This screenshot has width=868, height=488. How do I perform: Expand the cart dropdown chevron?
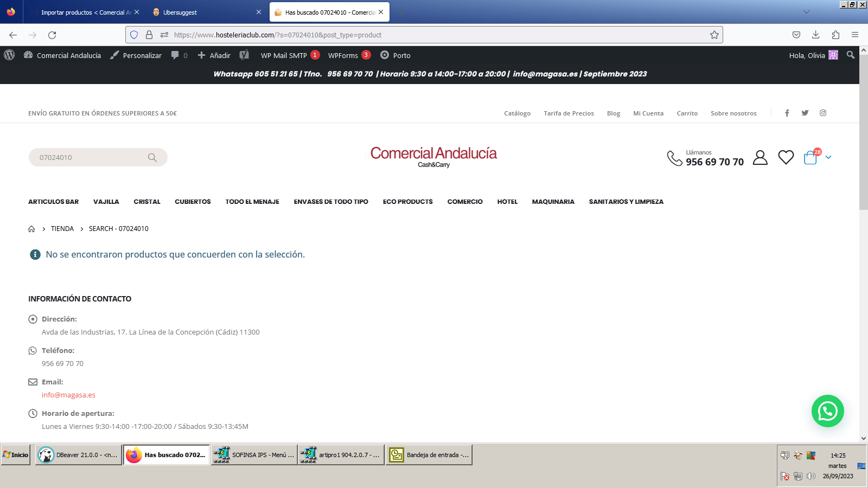pos(828,157)
